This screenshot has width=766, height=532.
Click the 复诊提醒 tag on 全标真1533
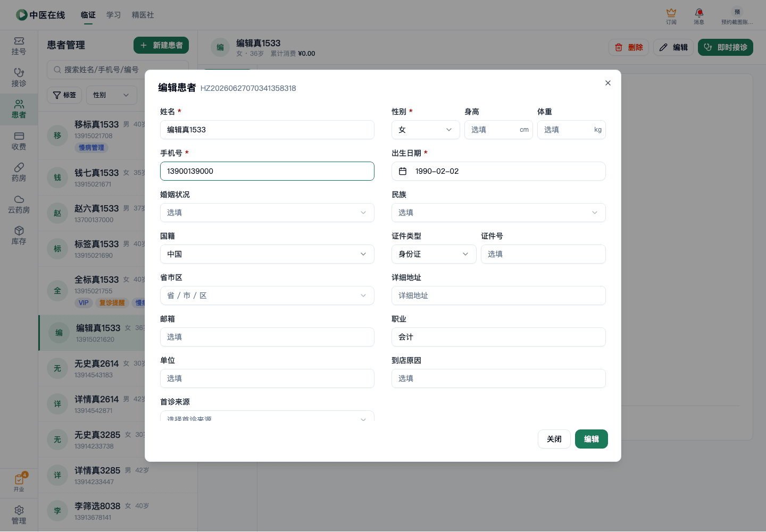[112, 303]
